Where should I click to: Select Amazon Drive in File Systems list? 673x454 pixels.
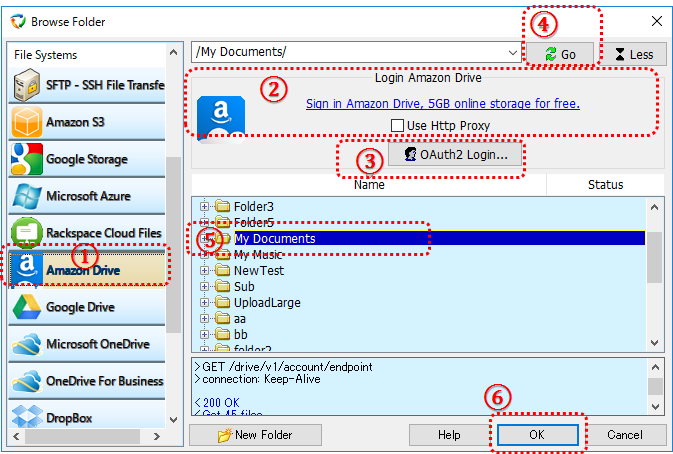(x=87, y=270)
